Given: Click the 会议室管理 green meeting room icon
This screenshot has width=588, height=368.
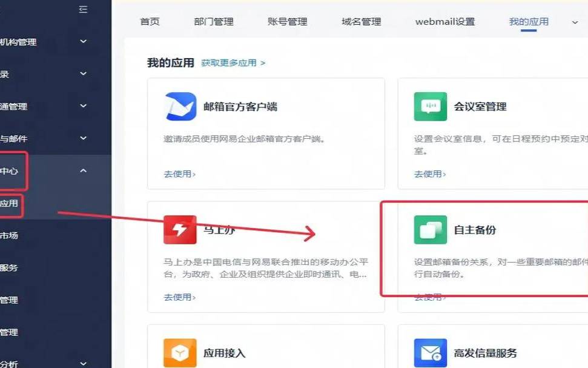Looking at the screenshot, I should point(430,105).
